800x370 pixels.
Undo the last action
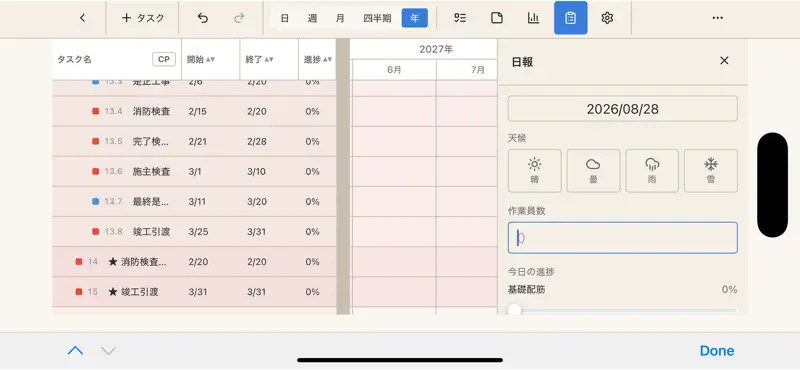203,18
